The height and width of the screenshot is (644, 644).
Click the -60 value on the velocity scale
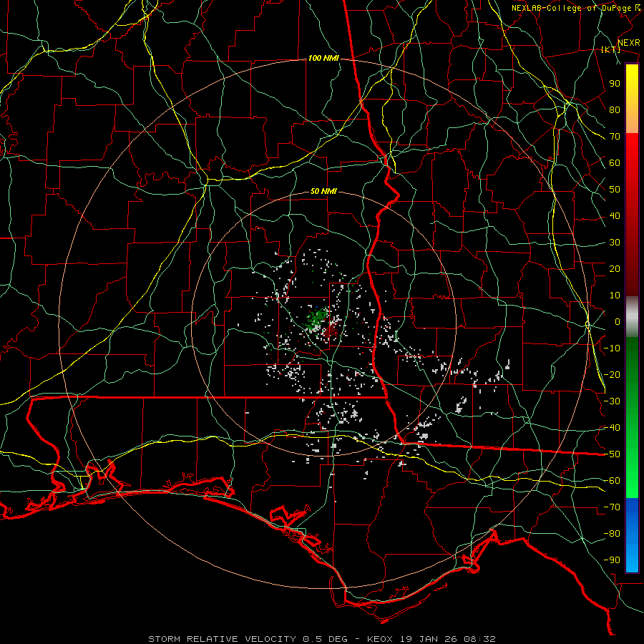point(612,481)
